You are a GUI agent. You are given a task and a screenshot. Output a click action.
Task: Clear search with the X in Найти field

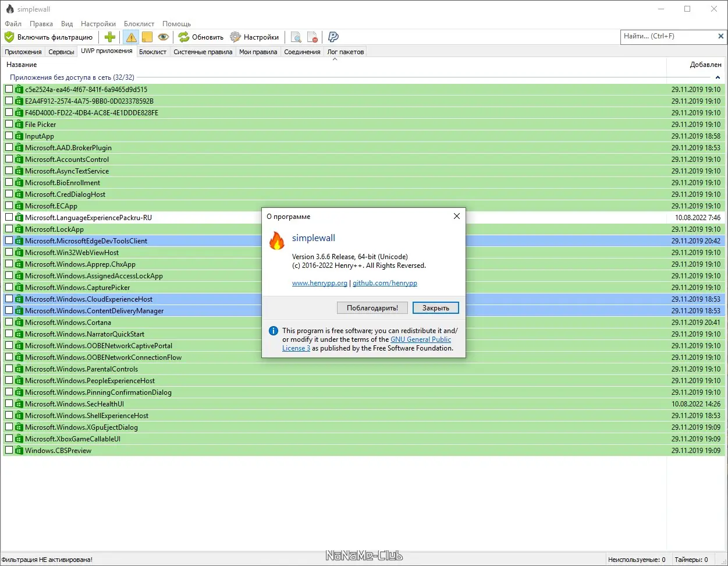click(720, 36)
